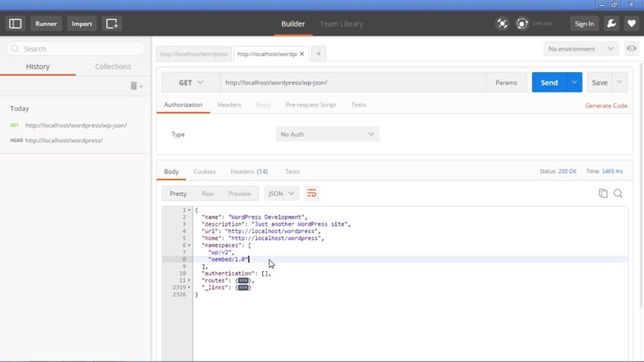Toggle the sidebar panel icon

point(15,23)
